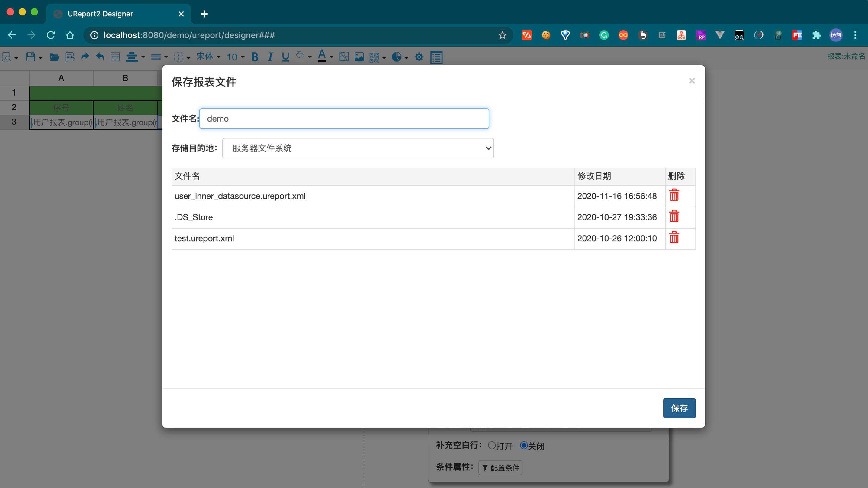Click the insert image icon

[x=359, y=57]
